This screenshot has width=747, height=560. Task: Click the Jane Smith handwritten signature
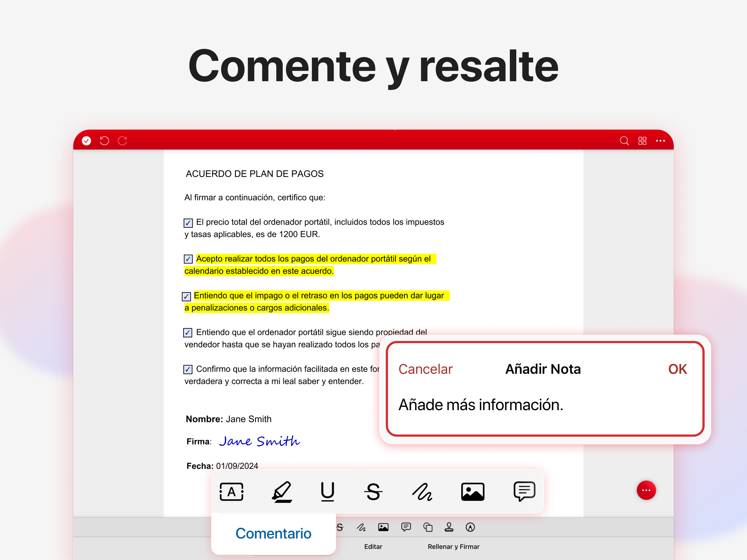[259, 441]
